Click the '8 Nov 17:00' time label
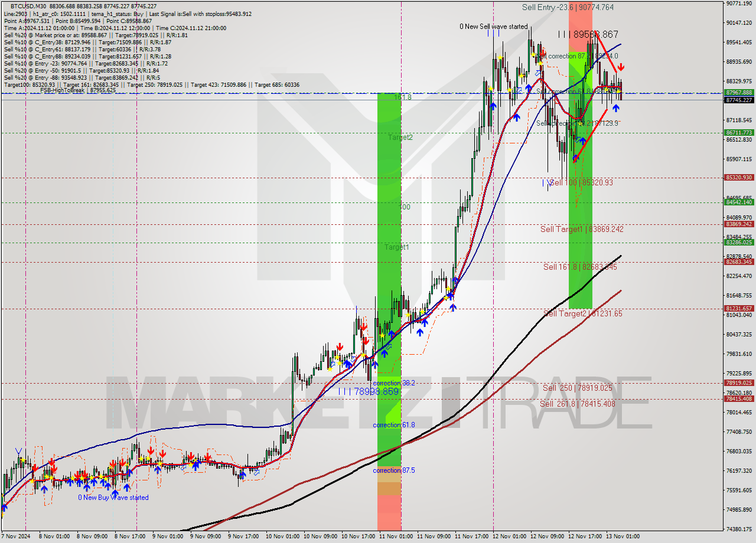The height and width of the screenshot is (543, 756). click(130, 537)
